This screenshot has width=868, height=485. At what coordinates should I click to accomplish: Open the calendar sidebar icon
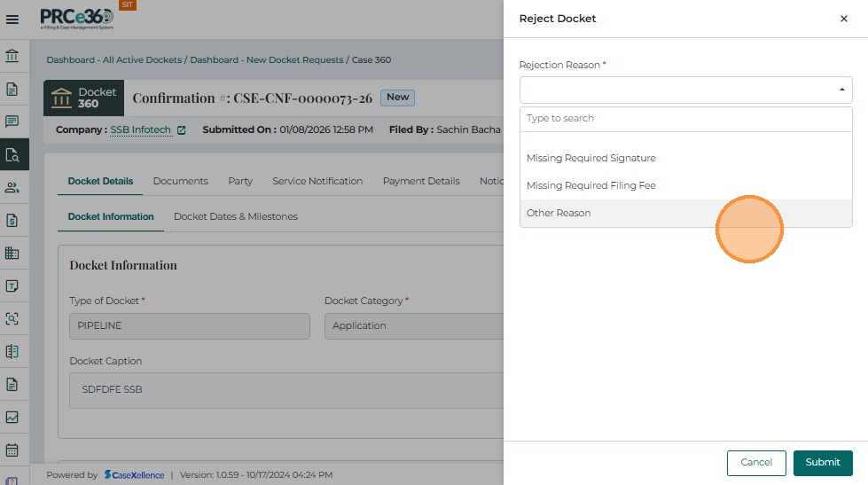[x=12, y=450]
